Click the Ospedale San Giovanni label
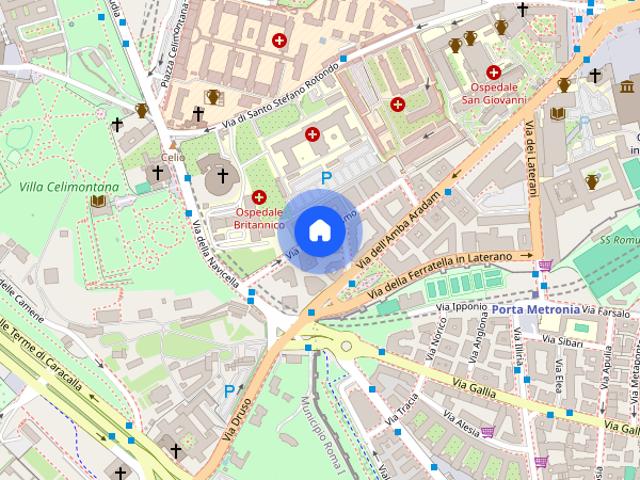Viewport: 640px width, 480px height. coord(494,93)
